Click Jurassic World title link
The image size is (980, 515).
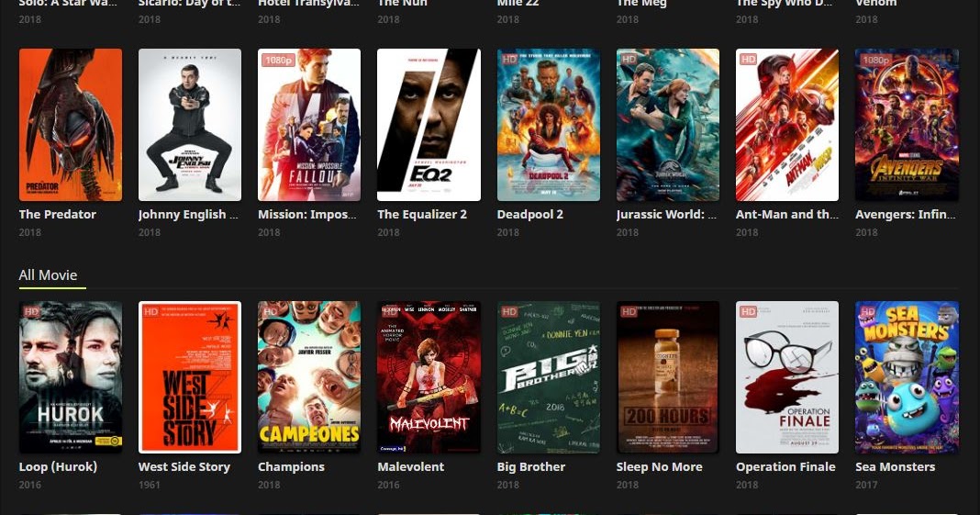click(666, 215)
